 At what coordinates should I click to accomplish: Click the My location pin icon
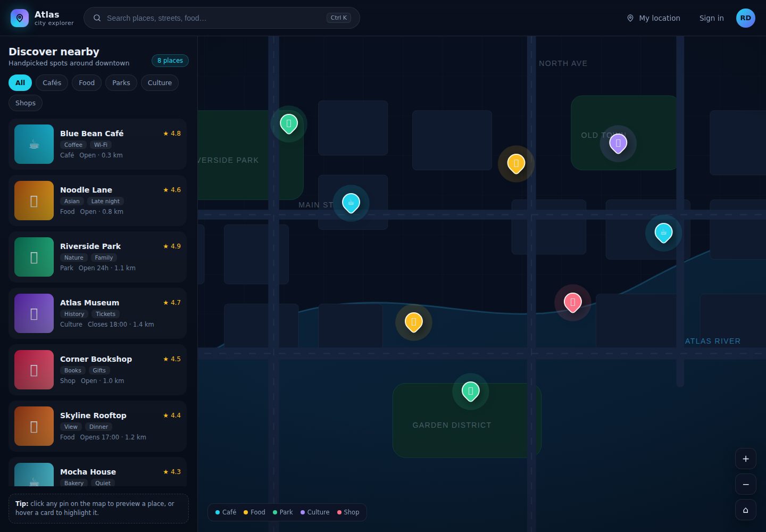pos(630,18)
